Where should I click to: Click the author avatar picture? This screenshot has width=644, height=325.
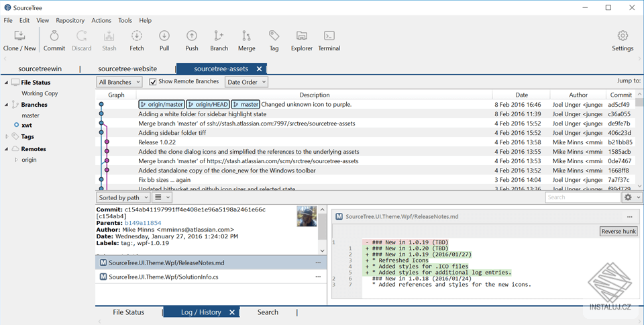click(x=307, y=216)
